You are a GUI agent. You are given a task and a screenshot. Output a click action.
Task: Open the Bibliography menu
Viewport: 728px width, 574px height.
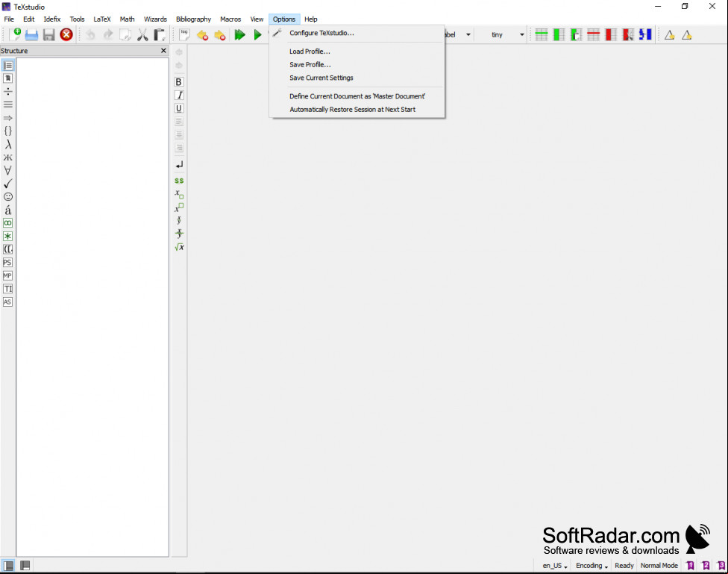pyautogui.click(x=194, y=19)
